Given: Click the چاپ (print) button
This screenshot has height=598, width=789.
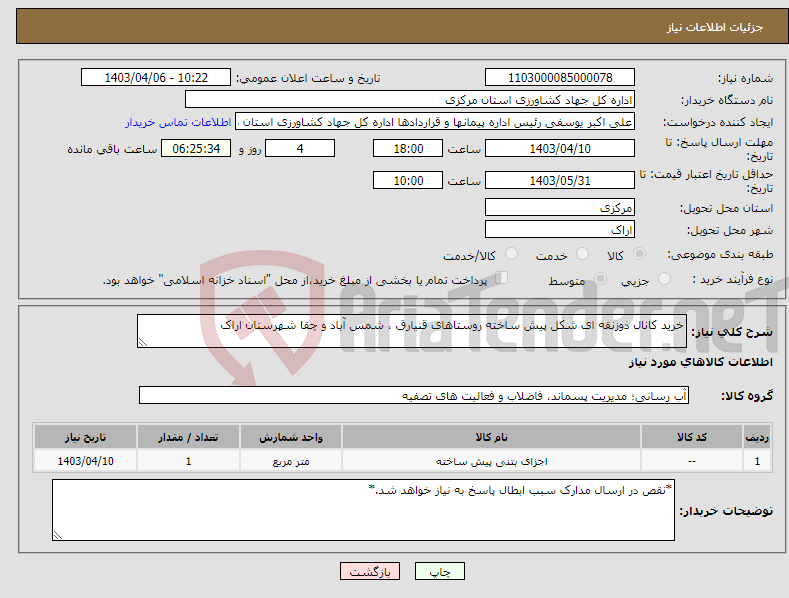Looking at the screenshot, I should tap(439, 571).
